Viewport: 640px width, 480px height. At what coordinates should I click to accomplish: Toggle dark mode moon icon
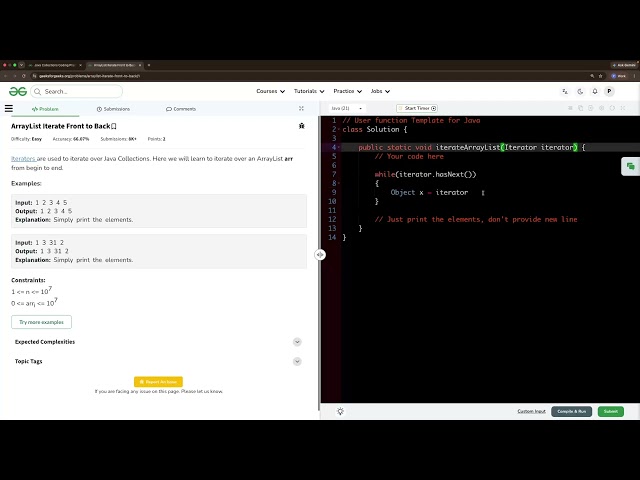click(580, 91)
